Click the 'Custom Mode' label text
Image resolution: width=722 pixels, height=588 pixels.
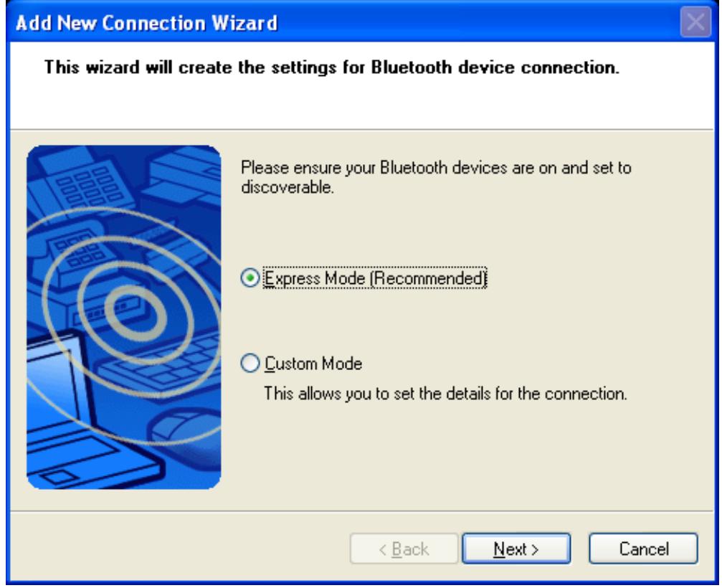pyautogui.click(x=313, y=364)
